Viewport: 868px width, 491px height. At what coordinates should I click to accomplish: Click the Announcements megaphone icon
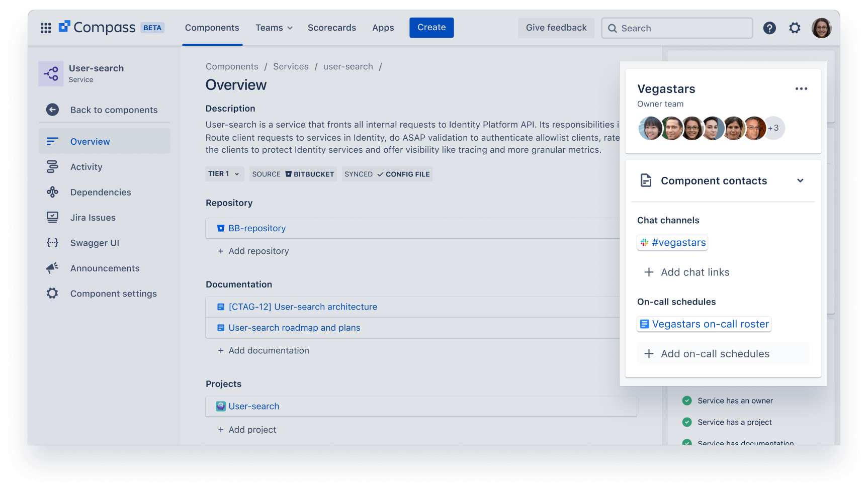coord(52,268)
